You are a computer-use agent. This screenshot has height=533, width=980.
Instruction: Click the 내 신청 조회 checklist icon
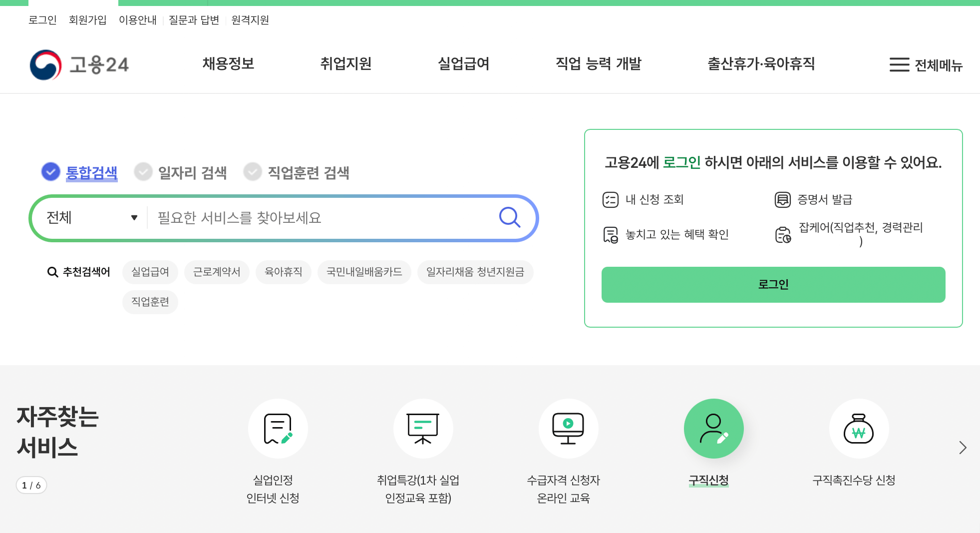(x=610, y=199)
